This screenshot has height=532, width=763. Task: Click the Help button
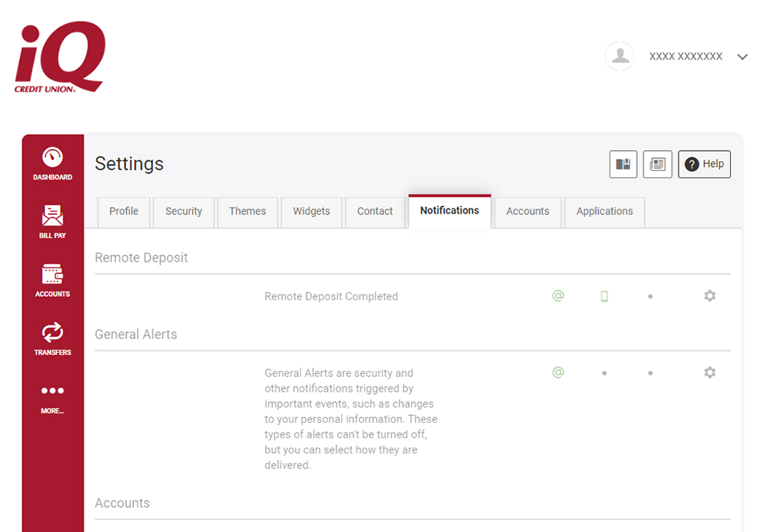click(704, 164)
